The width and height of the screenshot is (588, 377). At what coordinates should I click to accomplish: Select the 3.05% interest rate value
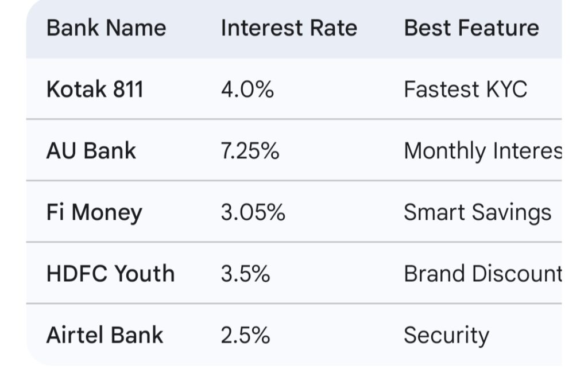253,212
